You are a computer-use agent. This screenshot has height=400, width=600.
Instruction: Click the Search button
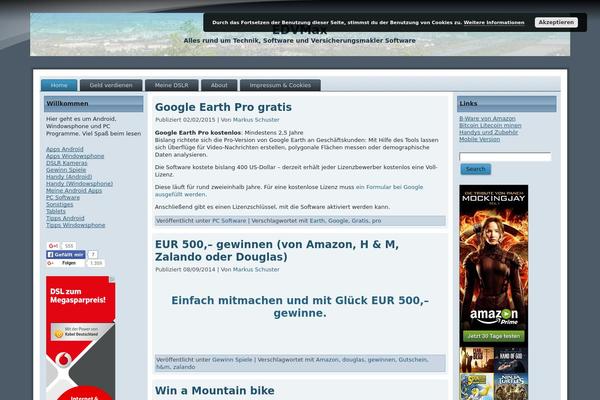click(476, 169)
